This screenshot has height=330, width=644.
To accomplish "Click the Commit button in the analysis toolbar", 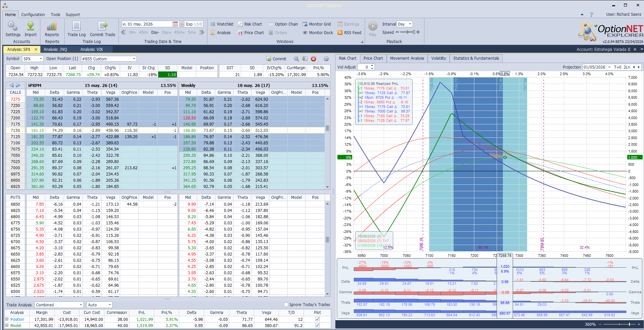I will point(276,59).
